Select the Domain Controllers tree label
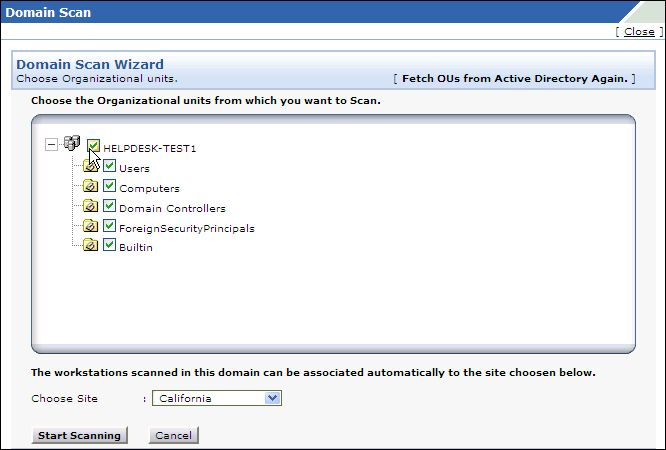666x450 pixels. pos(172,208)
